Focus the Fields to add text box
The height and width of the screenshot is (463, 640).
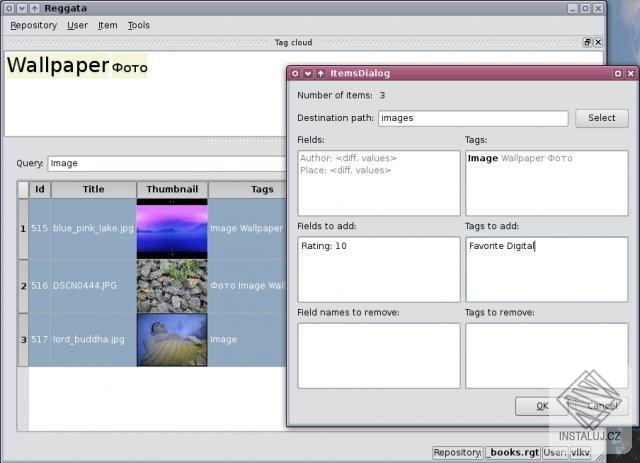point(379,269)
